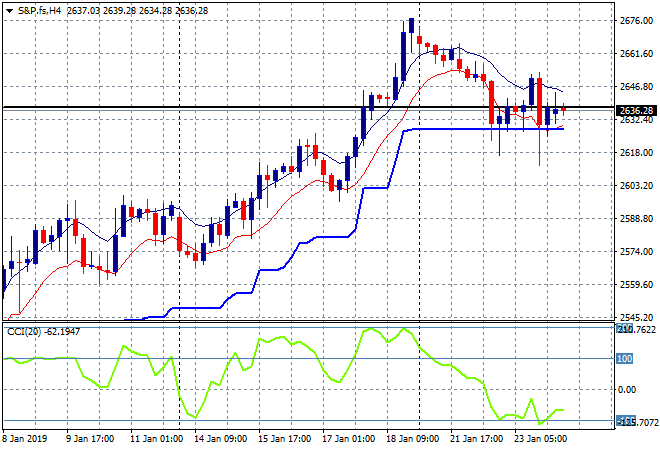The image size is (660, 450).
Task: Select the 2588.80 price axis label
Action: (636, 218)
